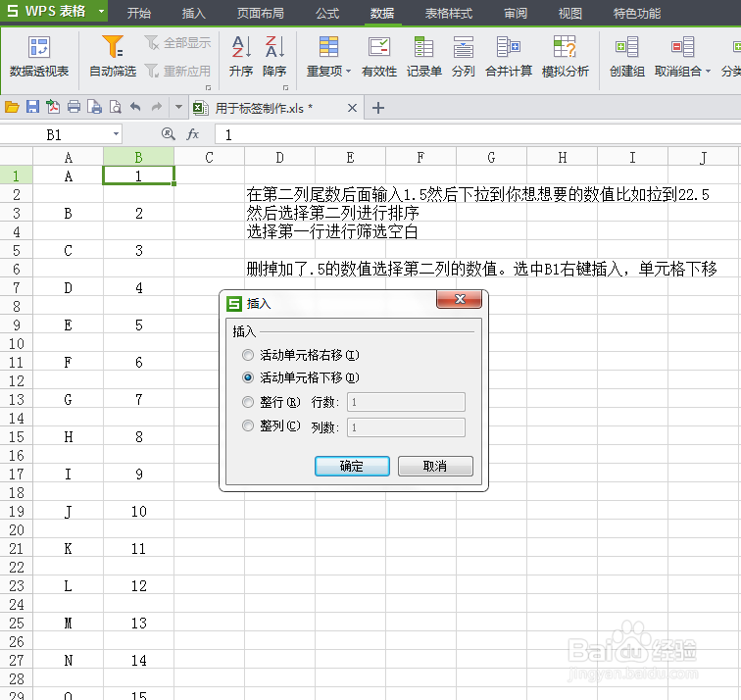Open the Record Form (记录单)
This screenshot has width=741, height=700.
[423, 57]
